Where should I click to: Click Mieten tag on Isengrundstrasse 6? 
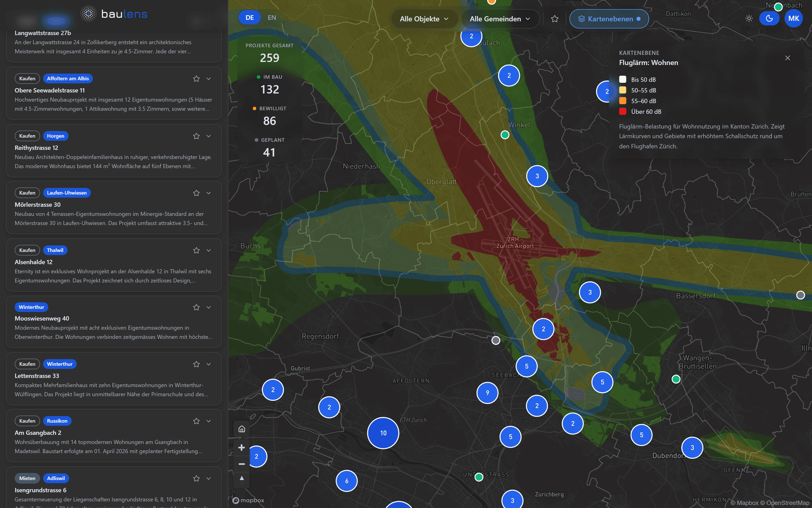[27, 478]
